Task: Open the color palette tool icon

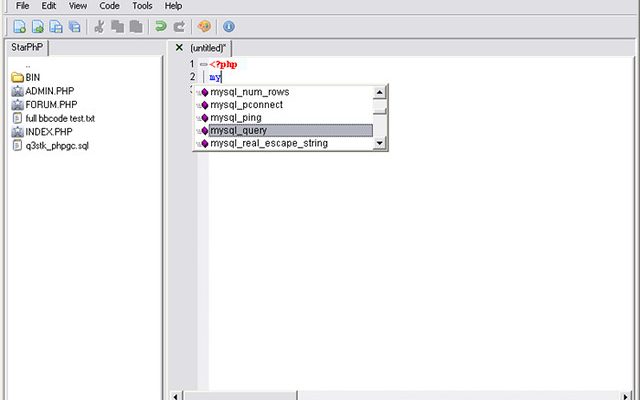Action: (204, 27)
